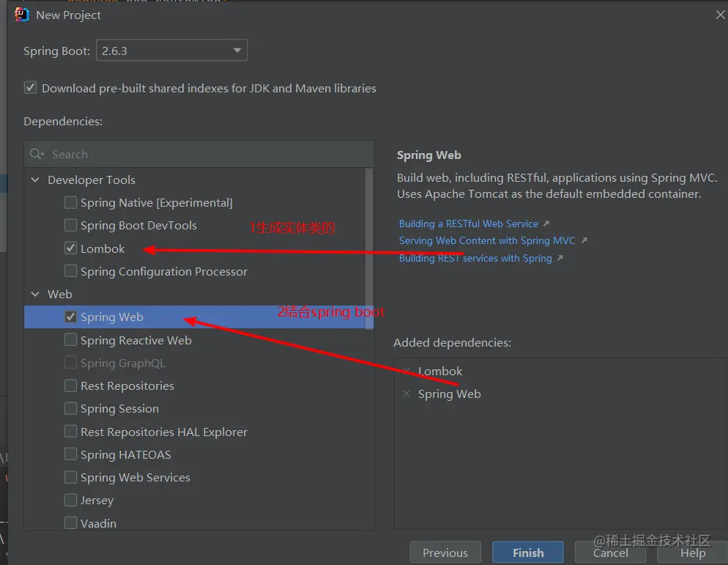Open external arrow beside Building a RESTful Web Service
This screenshot has width=728, height=565.
(546, 224)
